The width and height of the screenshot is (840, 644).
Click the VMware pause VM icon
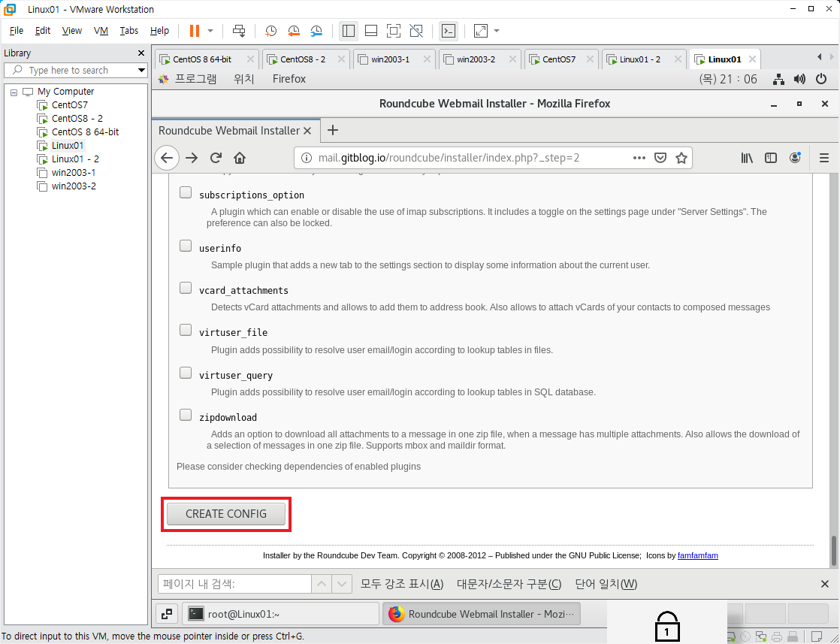point(195,31)
